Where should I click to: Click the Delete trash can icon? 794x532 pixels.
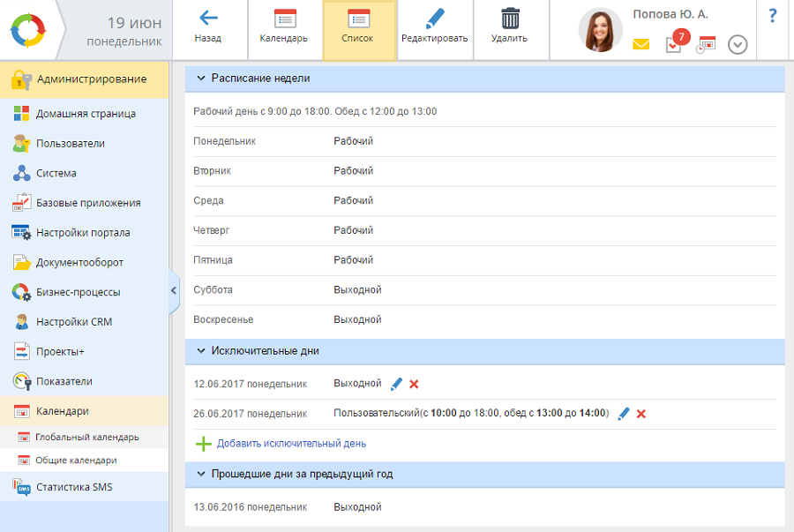[x=509, y=26]
